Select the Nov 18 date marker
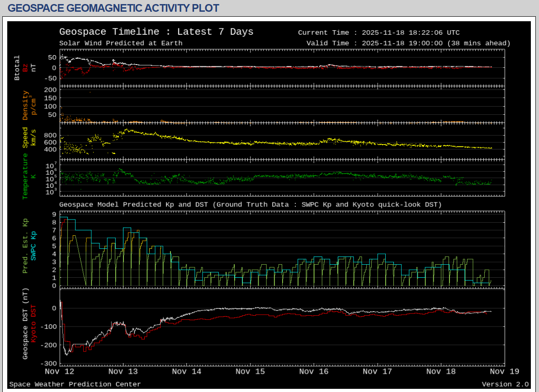 click(441, 371)
